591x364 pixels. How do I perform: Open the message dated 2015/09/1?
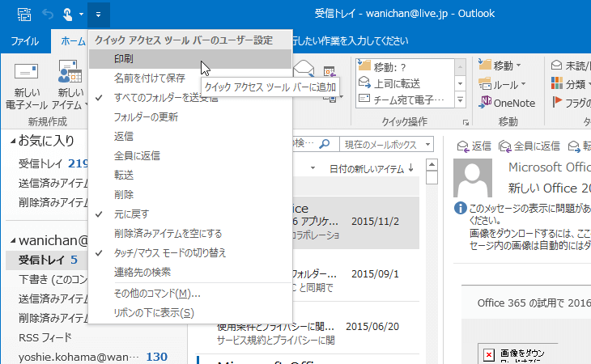pos(355,275)
